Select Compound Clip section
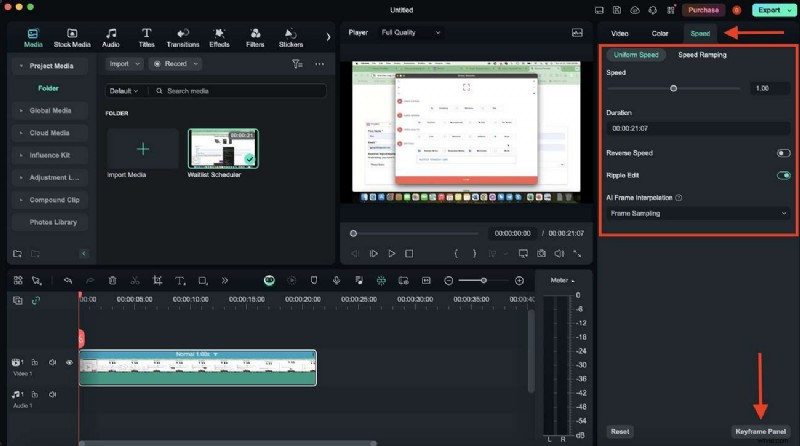Image resolution: width=800 pixels, height=446 pixels. coord(49,200)
